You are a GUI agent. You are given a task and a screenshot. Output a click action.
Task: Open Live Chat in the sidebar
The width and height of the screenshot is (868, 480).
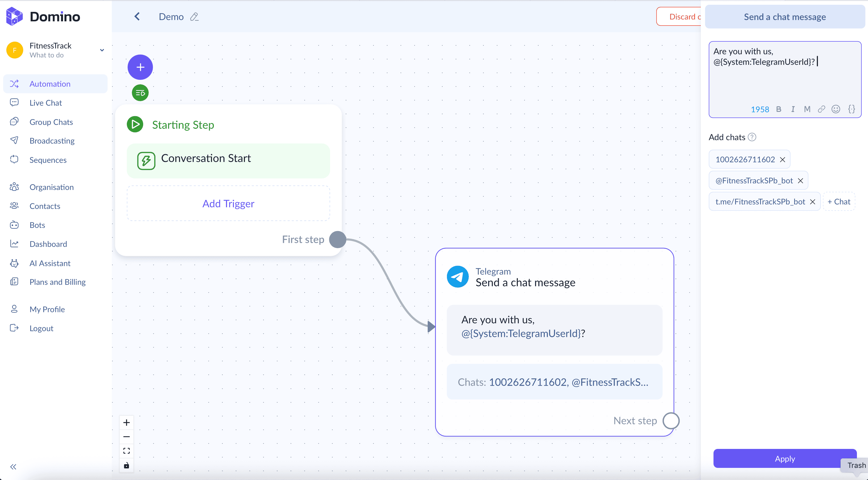click(46, 103)
